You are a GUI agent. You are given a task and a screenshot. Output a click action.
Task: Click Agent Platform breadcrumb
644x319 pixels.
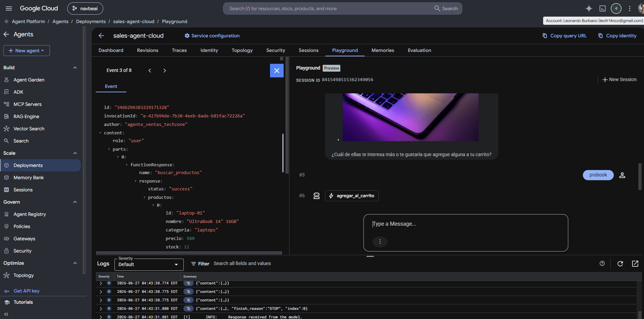tap(29, 21)
